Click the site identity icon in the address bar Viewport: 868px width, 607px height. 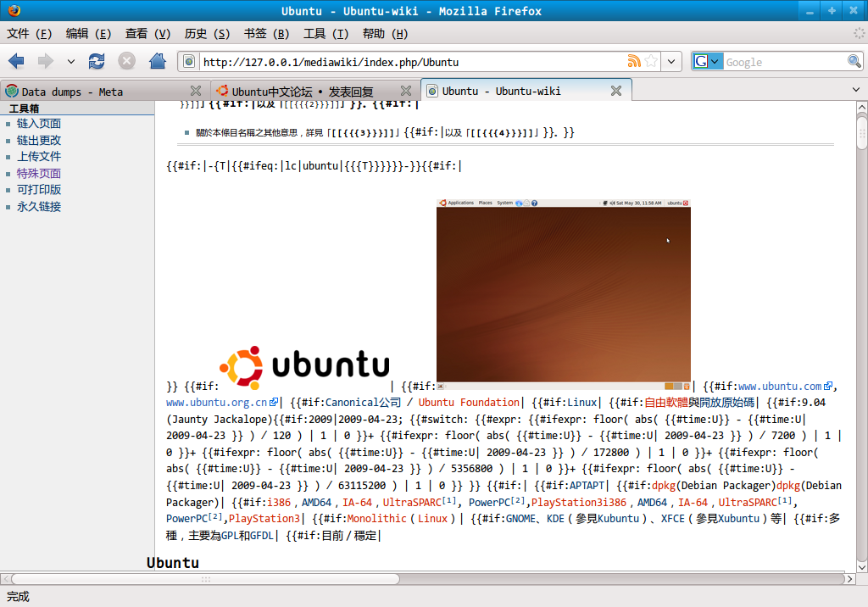[x=189, y=62]
